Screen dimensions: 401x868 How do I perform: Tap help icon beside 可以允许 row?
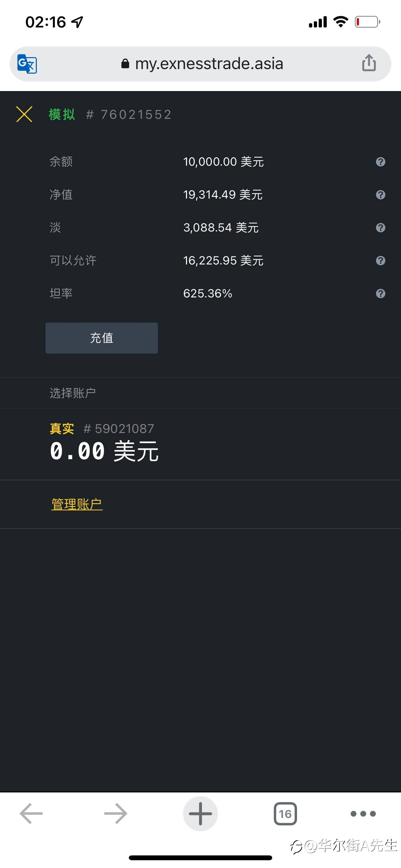click(x=380, y=261)
